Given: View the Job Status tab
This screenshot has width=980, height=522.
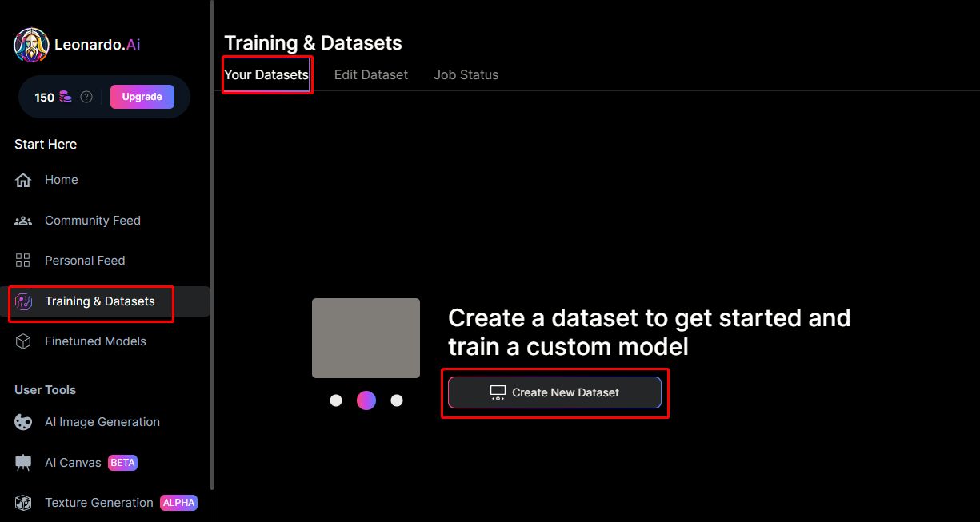Looking at the screenshot, I should click(x=466, y=74).
